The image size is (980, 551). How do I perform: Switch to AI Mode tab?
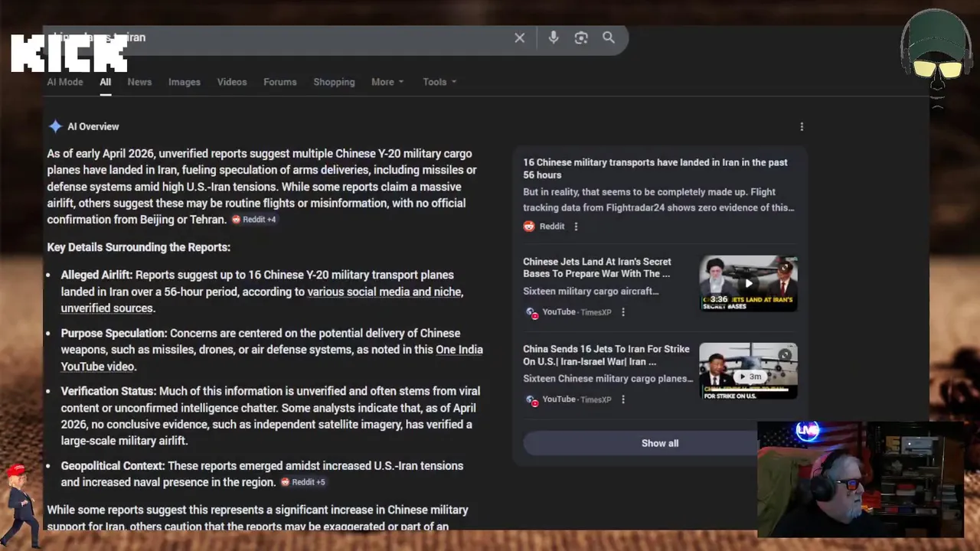pos(65,82)
